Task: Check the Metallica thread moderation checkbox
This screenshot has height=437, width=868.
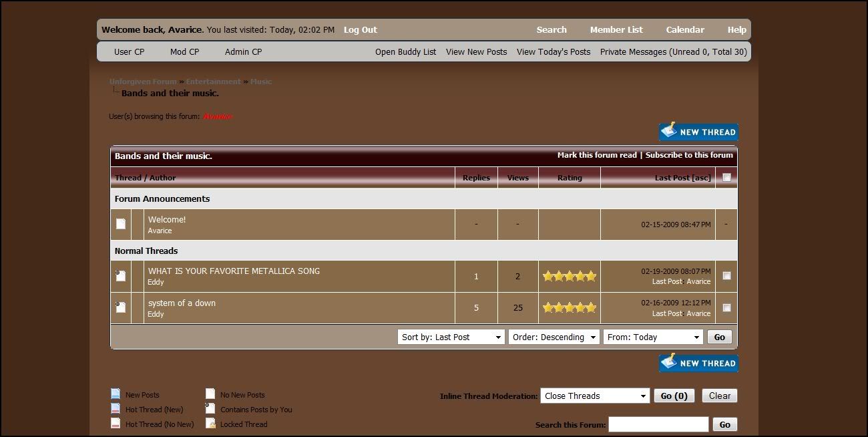Action: click(726, 275)
